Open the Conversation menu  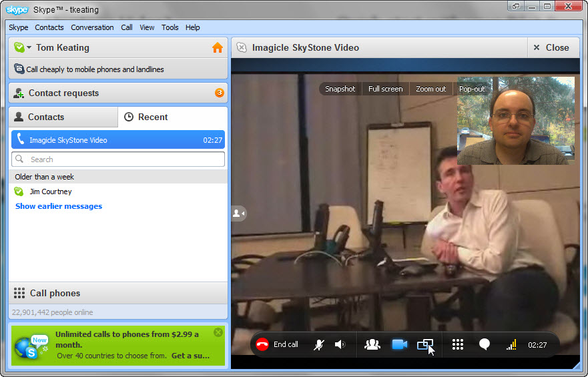92,27
